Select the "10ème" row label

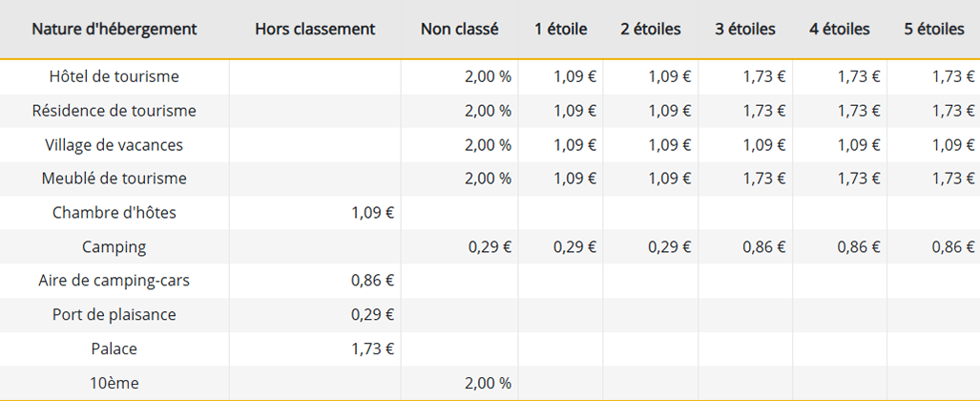coord(114,383)
